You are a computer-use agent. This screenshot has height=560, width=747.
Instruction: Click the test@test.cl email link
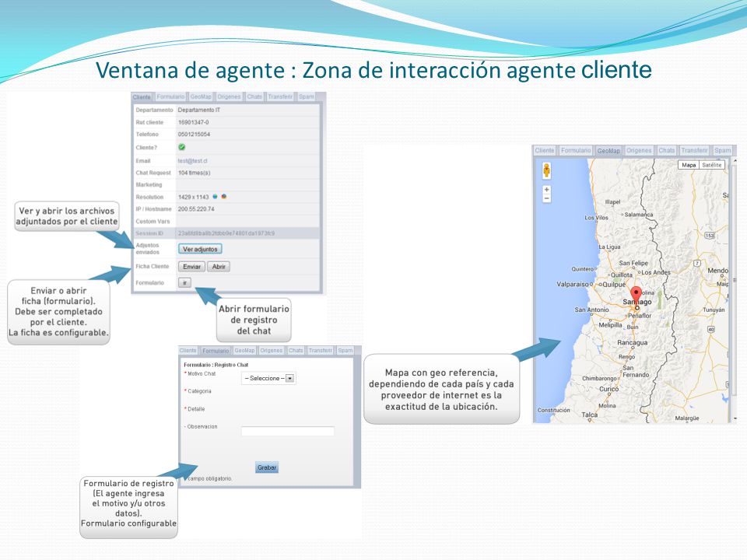[192, 161]
